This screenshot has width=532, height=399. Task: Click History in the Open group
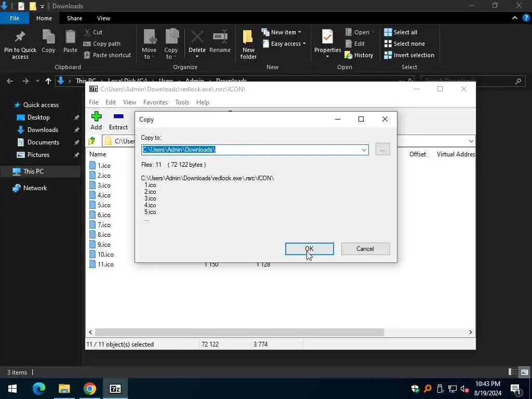click(359, 55)
